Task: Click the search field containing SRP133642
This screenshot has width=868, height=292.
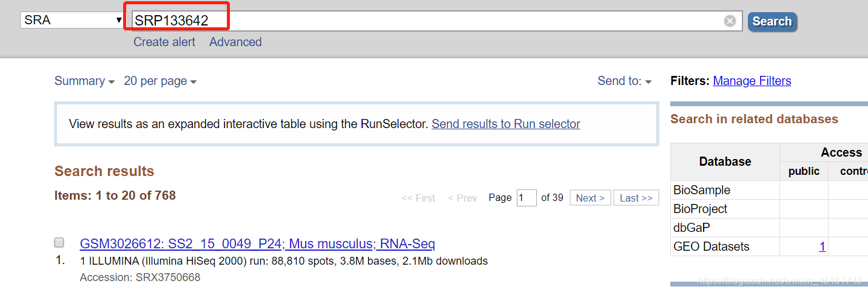Action: [x=437, y=21]
